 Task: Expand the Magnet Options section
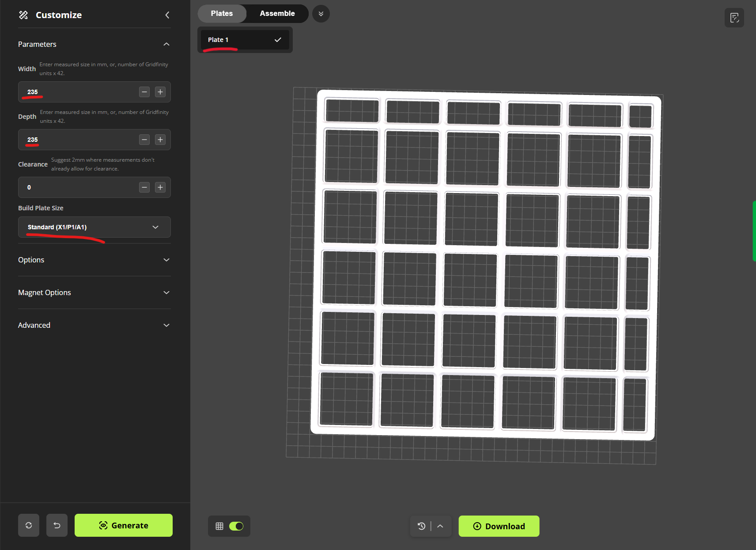94,292
